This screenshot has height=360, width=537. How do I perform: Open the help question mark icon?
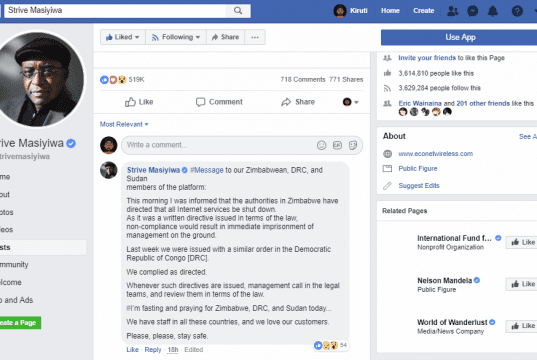tap(517, 11)
